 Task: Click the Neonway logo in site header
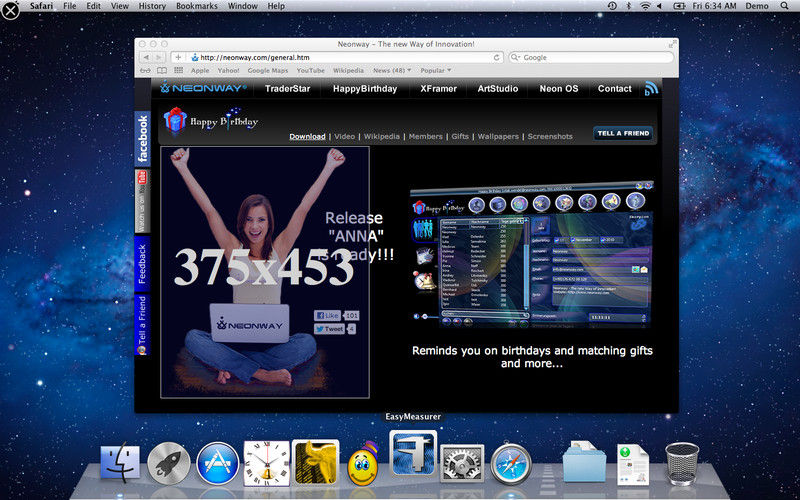(203, 88)
